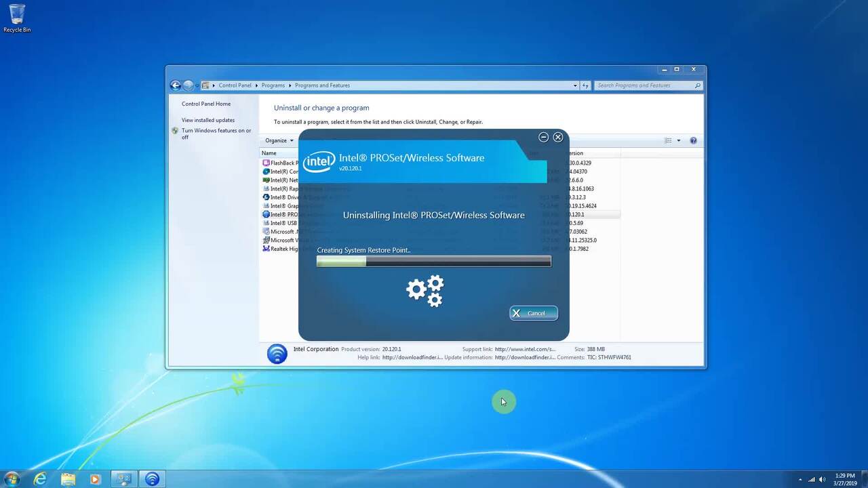The width and height of the screenshot is (868, 488).
Task: Open the help question mark icon
Action: (x=693, y=140)
